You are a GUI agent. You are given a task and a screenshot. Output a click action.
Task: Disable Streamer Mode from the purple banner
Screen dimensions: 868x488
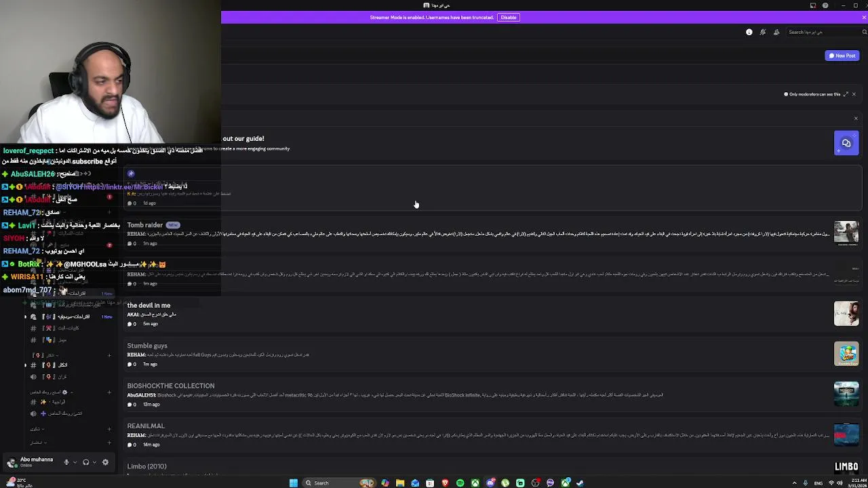point(509,17)
